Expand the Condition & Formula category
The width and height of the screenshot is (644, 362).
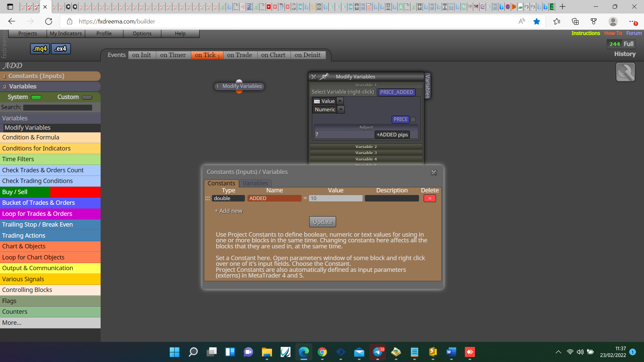[x=50, y=137]
